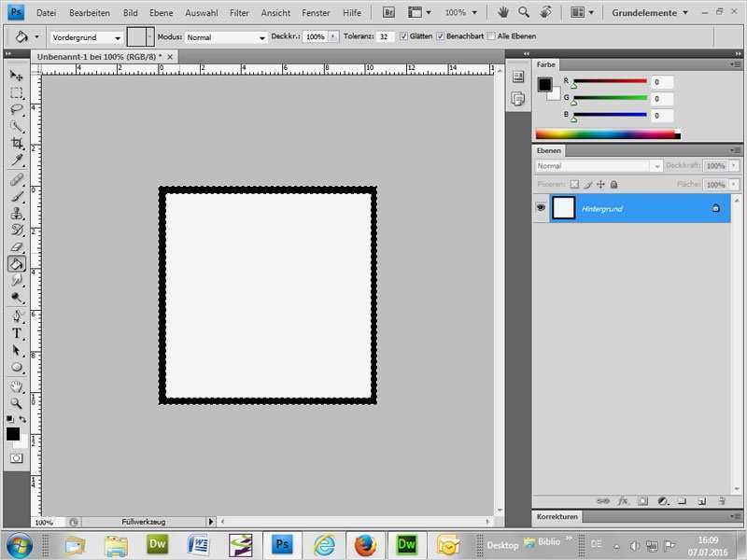
Task: Delete layer with trash icon
Action: tap(722, 501)
